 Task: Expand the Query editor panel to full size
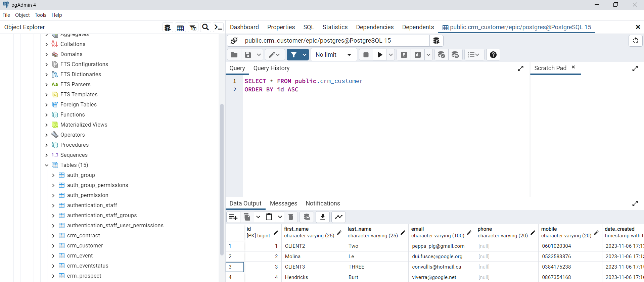(521, 68)
